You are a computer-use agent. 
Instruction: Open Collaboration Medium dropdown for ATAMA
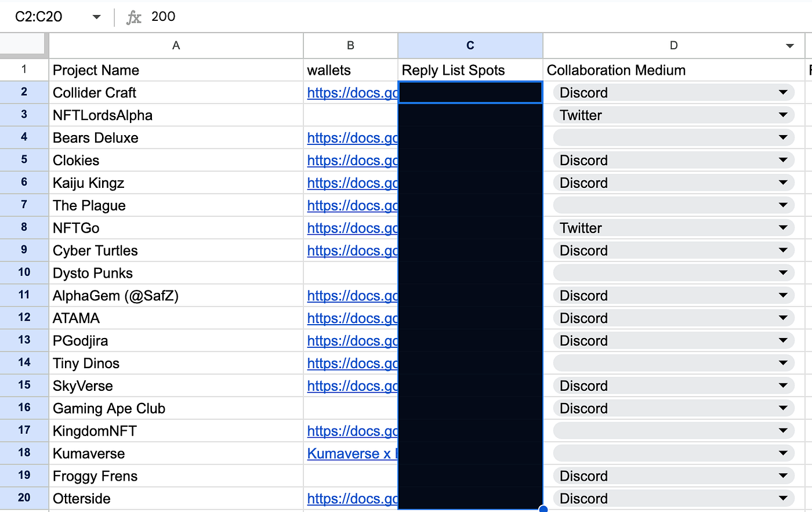pyautogui.click(x=783, y=318)
